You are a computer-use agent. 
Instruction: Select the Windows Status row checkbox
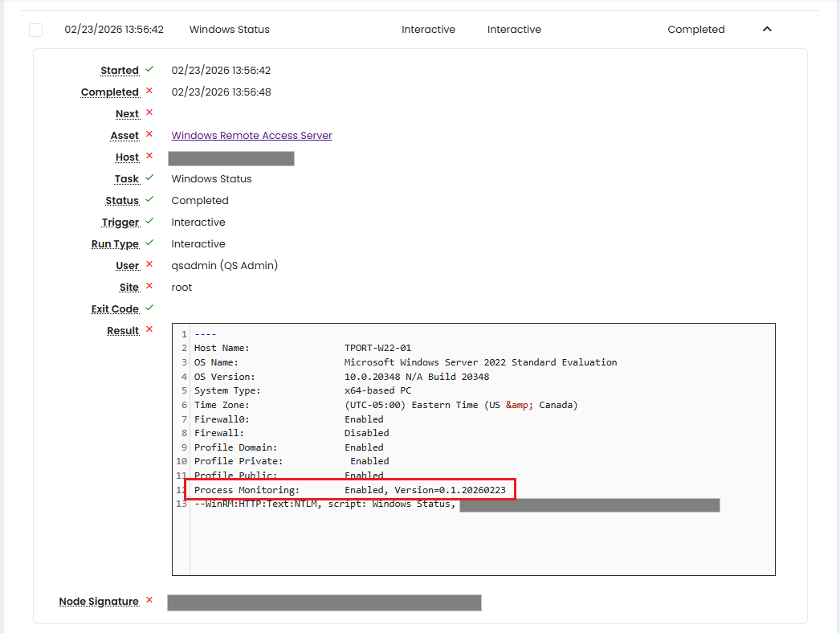coord(35,30)
